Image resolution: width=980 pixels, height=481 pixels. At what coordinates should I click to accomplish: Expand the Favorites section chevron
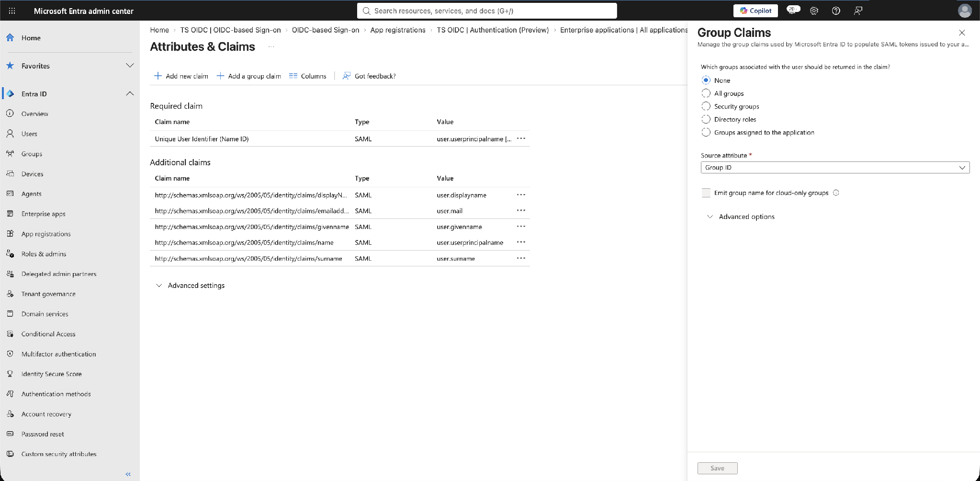pyautogui.click(x=130, y=66)
